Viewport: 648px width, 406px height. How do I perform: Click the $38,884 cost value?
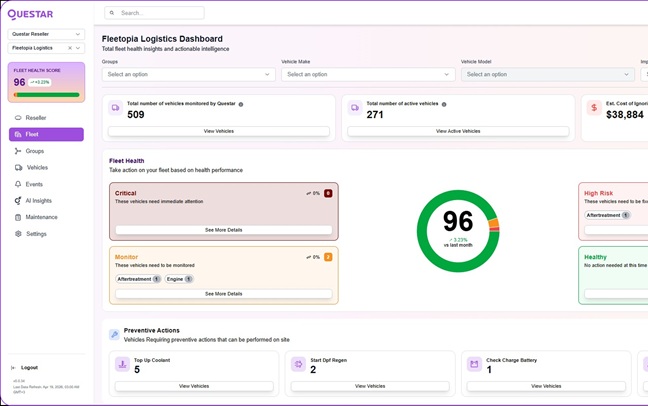(x=625, y=115)
